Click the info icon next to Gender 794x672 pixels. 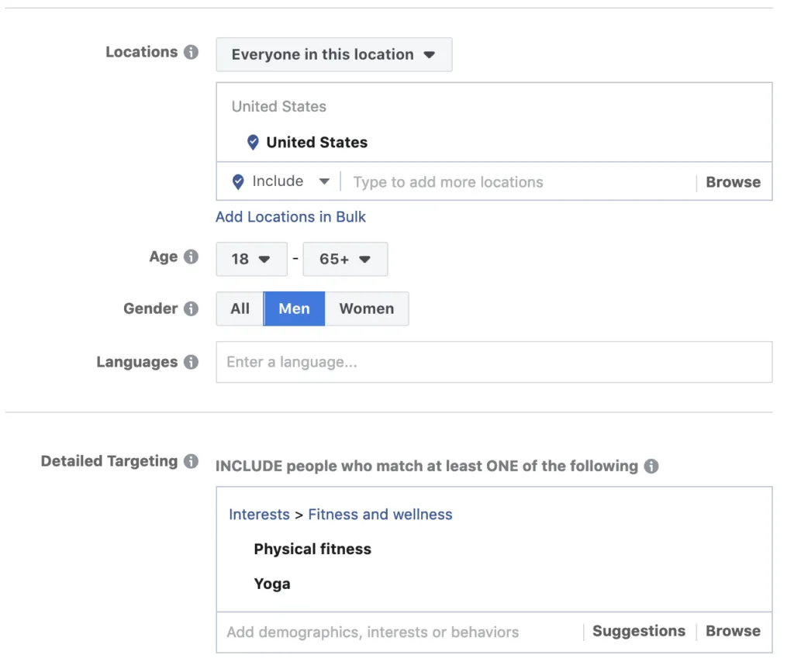pyautogui.click(x=191, y=308)
